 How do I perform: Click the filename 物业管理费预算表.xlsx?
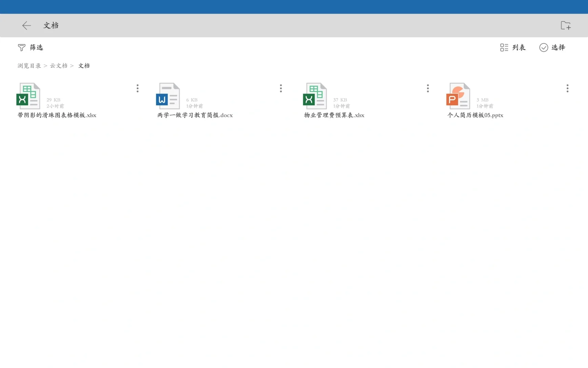point(333,115)
